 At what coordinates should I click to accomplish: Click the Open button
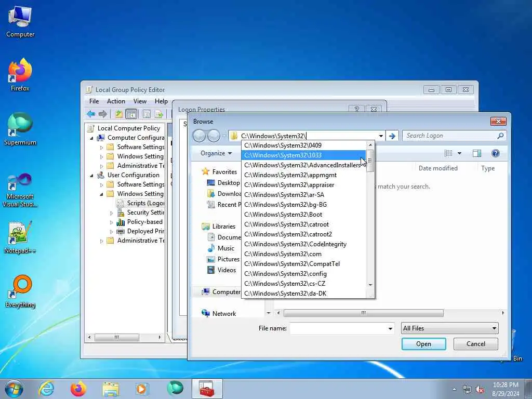(x=424, y=344)
